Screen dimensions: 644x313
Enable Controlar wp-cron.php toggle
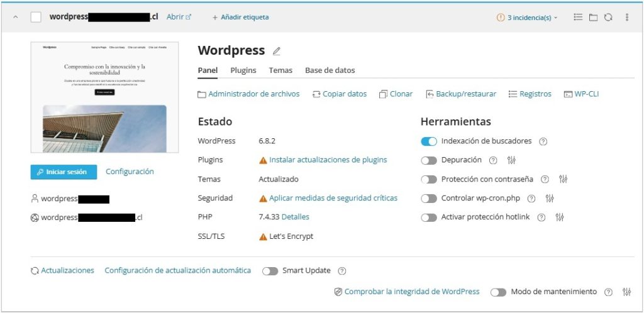pos(429,199)
